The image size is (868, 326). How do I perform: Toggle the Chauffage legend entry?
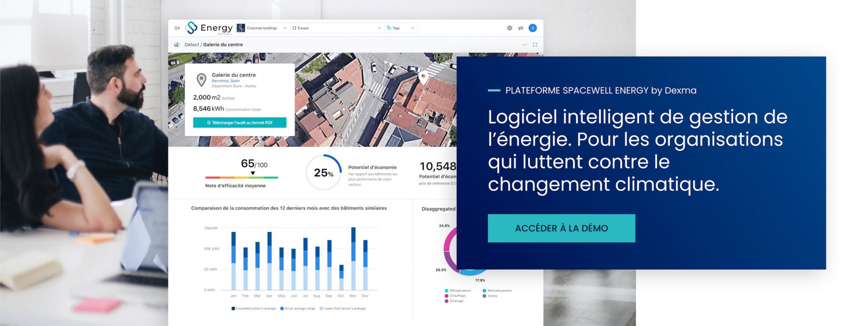tap(455, 296)
